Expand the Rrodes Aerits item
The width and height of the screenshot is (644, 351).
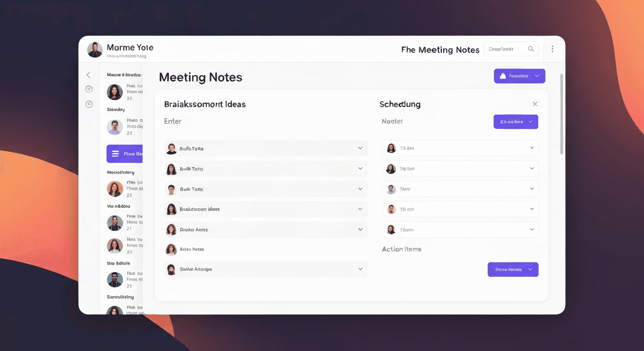361,229
